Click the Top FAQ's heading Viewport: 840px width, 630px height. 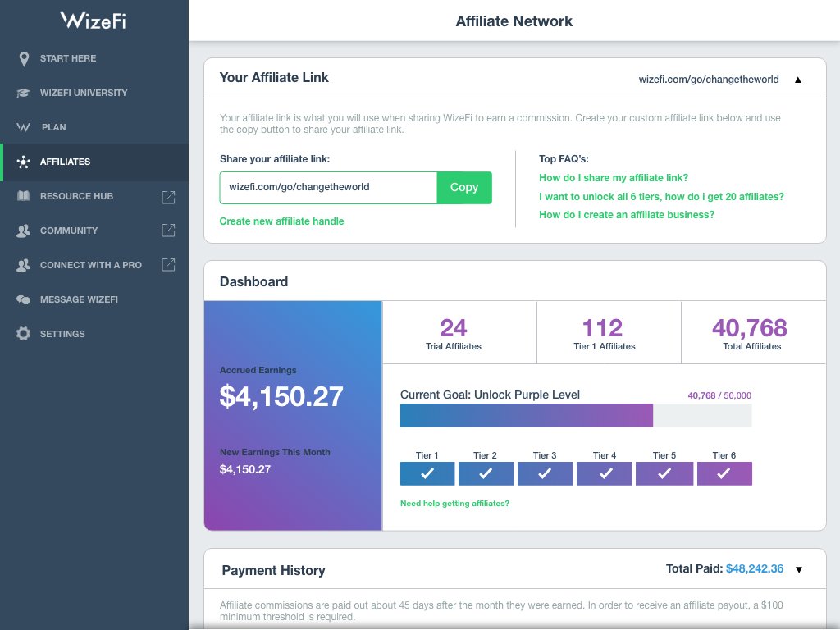coord(564,159)
